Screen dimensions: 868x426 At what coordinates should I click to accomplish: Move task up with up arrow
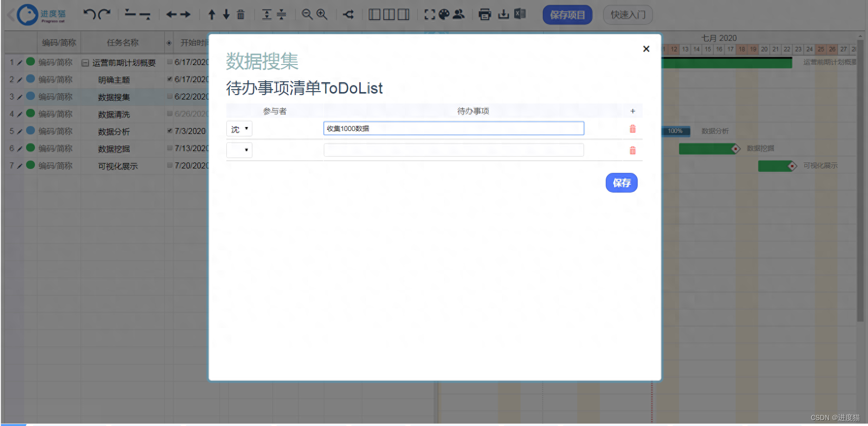[212, 14]
